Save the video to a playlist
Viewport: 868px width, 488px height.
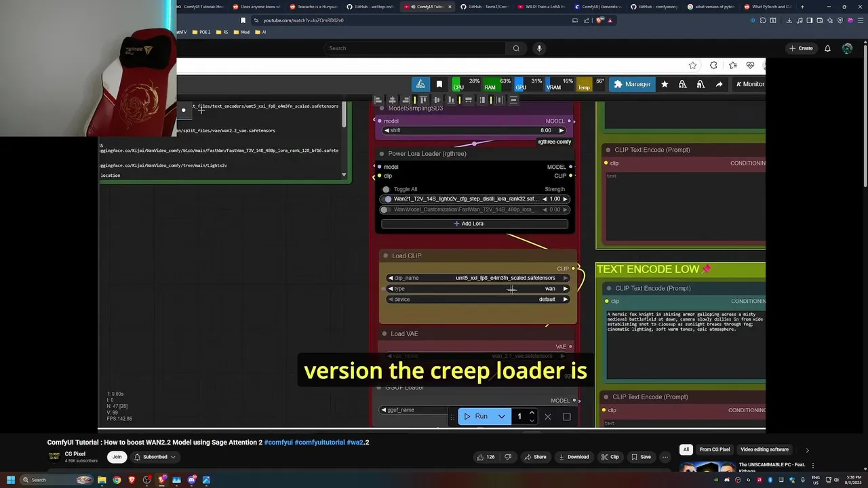[x=641, y=457]
